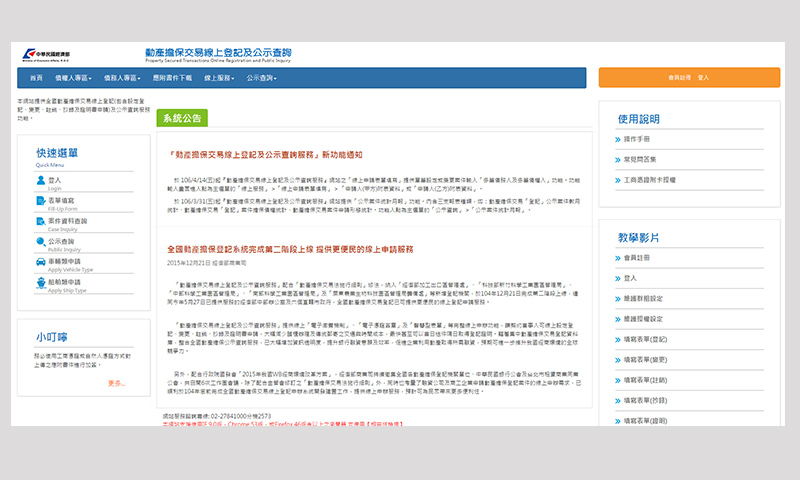Open the 新功能通知 announcement title
This screenshot has height=480, width=800.
coord(265,155)
